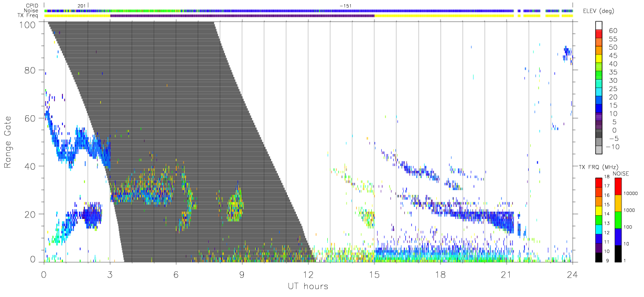The height and width of the screenshot is (297, 644).
Task: Pick the white top segment of ELEV colorbar
Action: [x=600, y=26]
